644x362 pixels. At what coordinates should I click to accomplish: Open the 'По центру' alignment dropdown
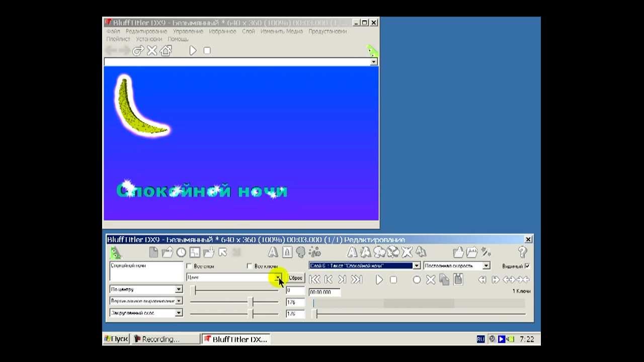point(179,289)
